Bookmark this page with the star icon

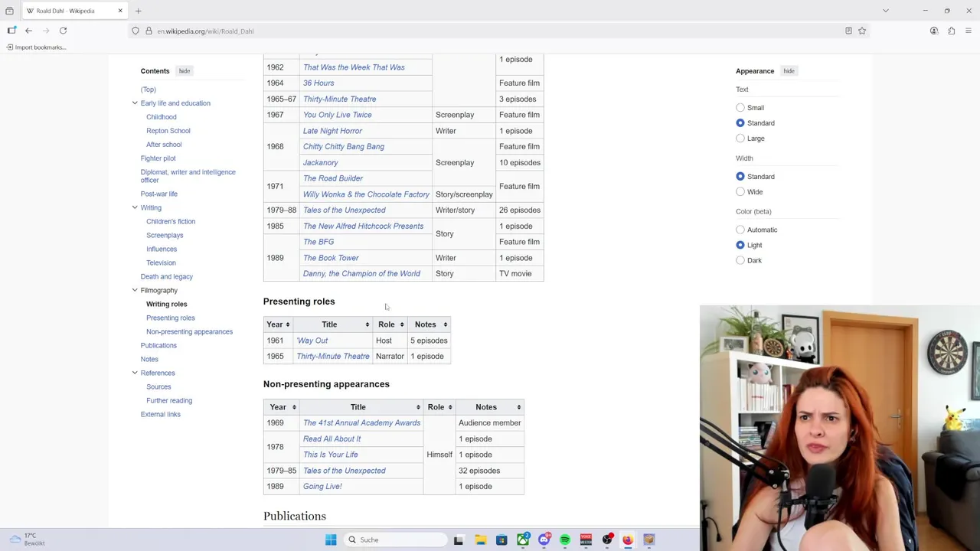coord(862,31)
